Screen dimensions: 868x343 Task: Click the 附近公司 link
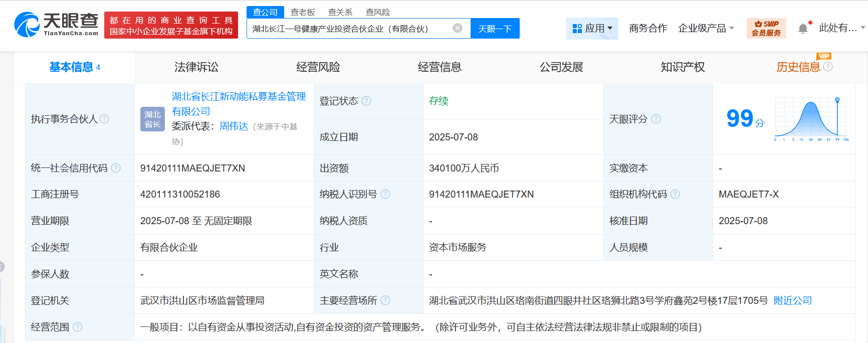793,300
